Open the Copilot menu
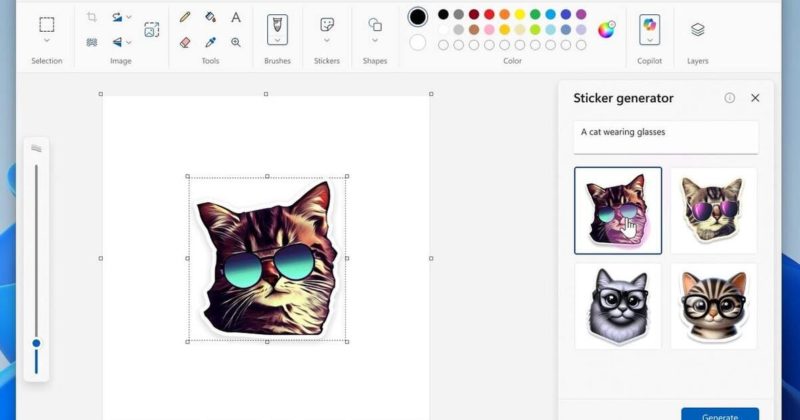Screen dimensions: 800x420 pos(650,42)
